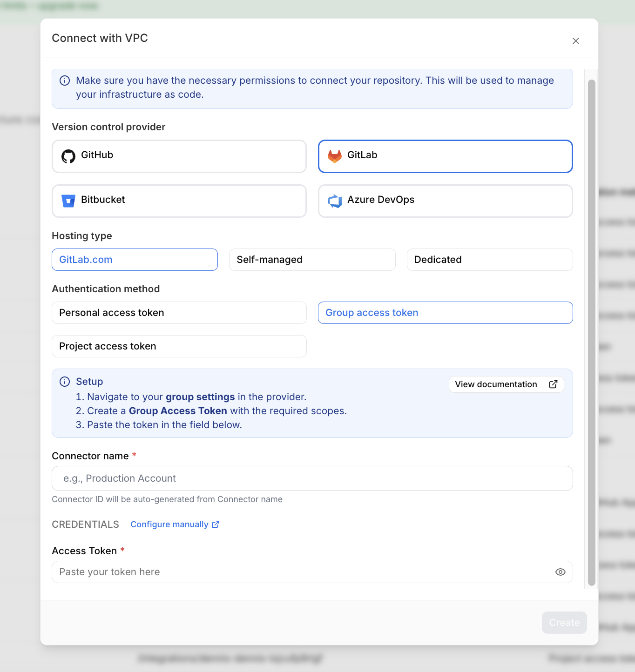
Task: Click the Access Token input field
Action: 312,572
